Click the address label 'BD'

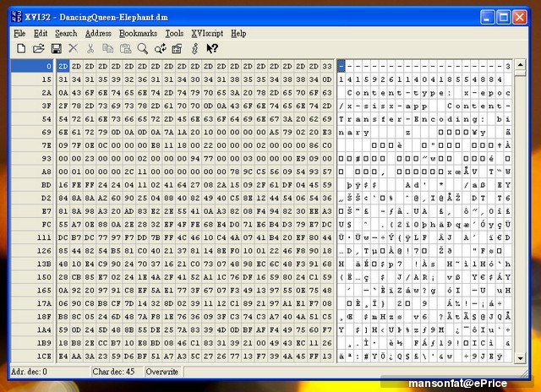pos(46,185)
